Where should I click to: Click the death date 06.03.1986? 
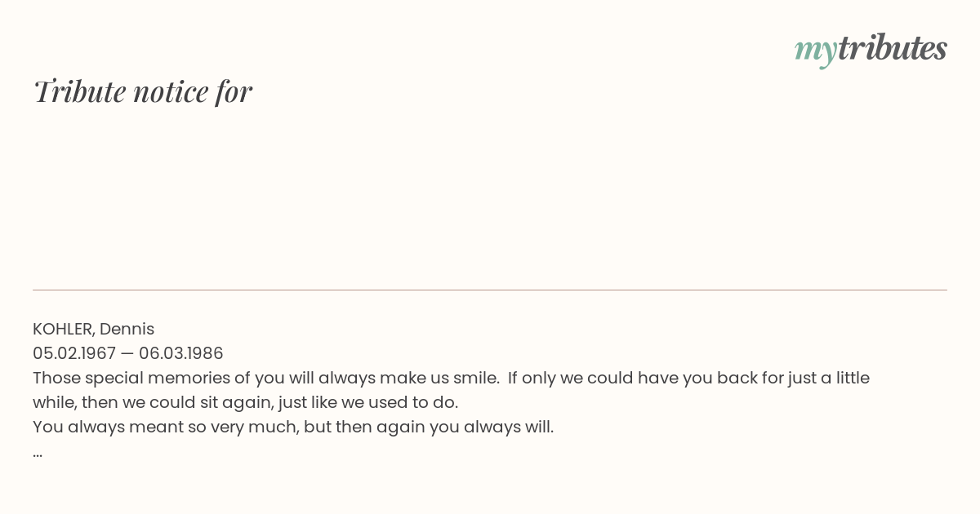click(x=180, y=353)
